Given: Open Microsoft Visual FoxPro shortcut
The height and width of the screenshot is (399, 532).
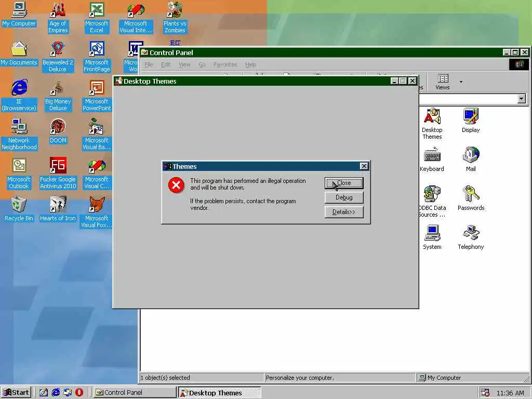Looking at the screenshot, I should click(x=97, y=212).
